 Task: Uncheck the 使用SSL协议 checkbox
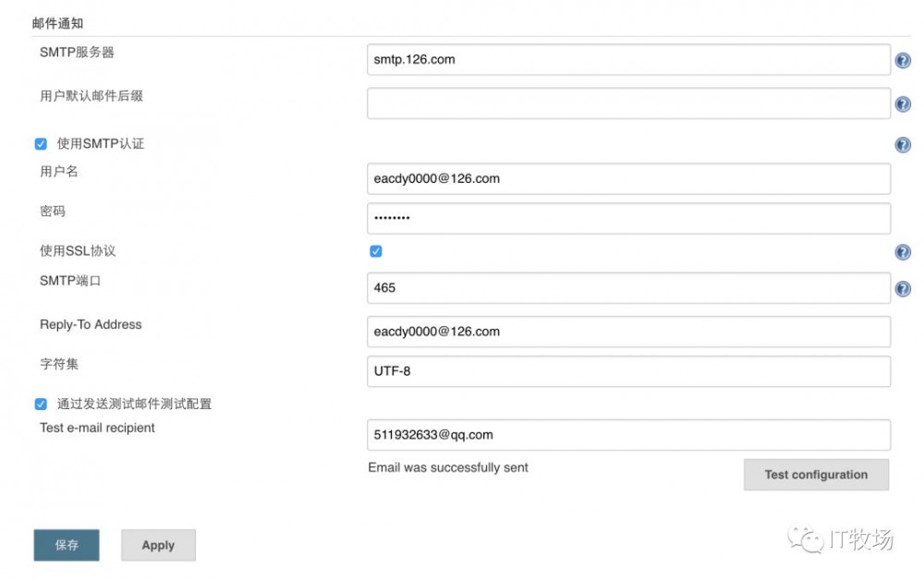[x=376, y=251]
